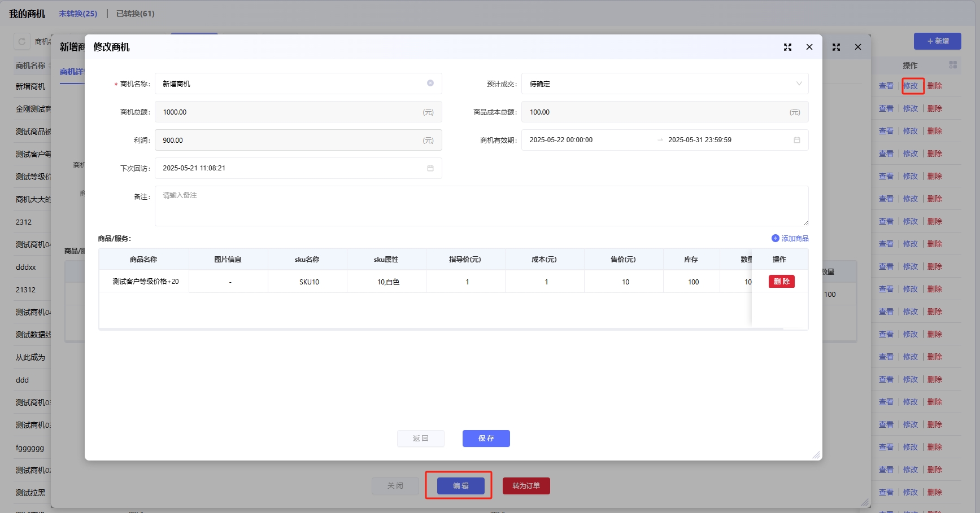This screenshot has height=513, width=980.
Task: Switch to the 未转换(25) tab
Action: tap(78, 14)
